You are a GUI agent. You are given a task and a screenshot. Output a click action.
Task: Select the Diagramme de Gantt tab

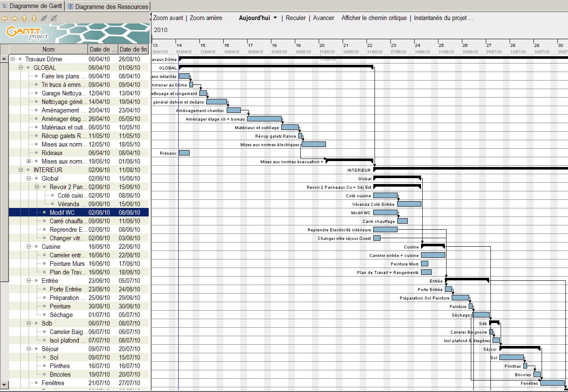point(32,6)
